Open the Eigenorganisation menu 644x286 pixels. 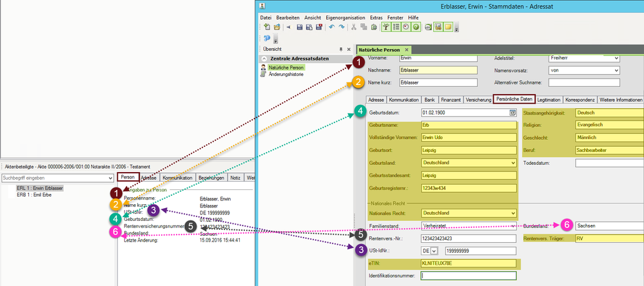345,17
